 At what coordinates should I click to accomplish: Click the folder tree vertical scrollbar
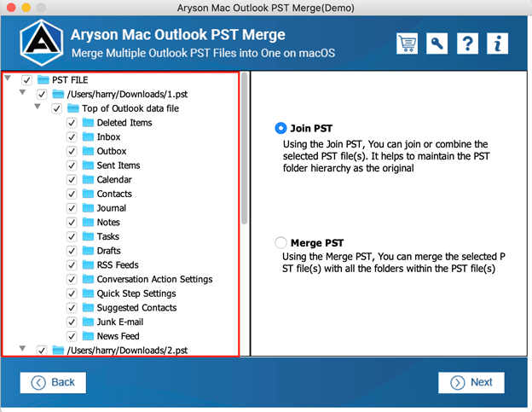coord(245,148)
